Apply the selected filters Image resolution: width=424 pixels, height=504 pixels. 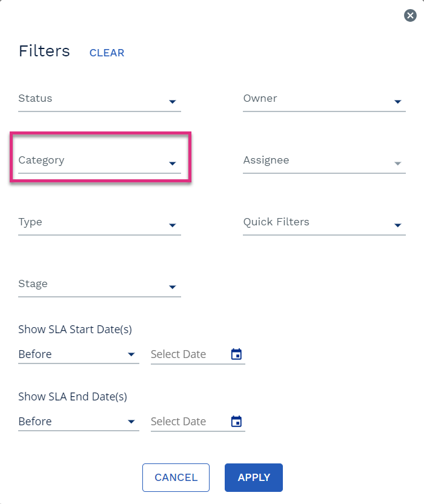point(254,477)
